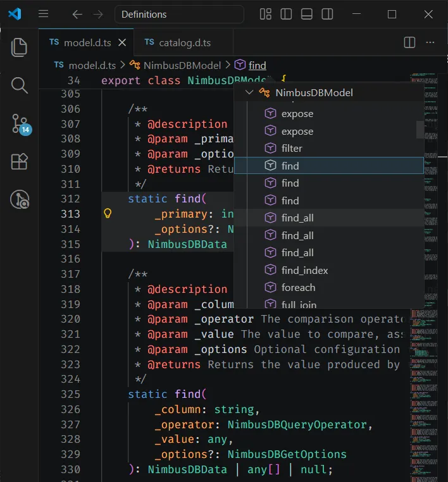The image size is (448, 482).
Task: Select the third find_all method entry
Action: tap(329, 252)
